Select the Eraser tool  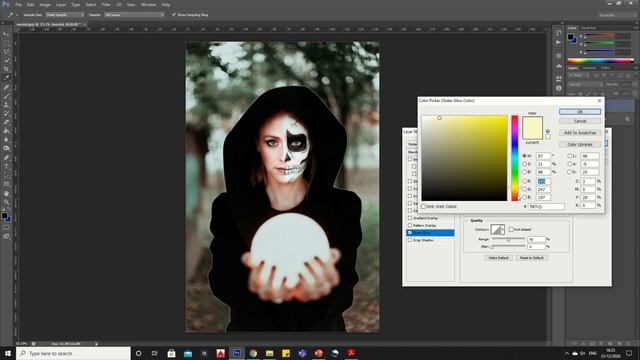(x=6, y=122)
